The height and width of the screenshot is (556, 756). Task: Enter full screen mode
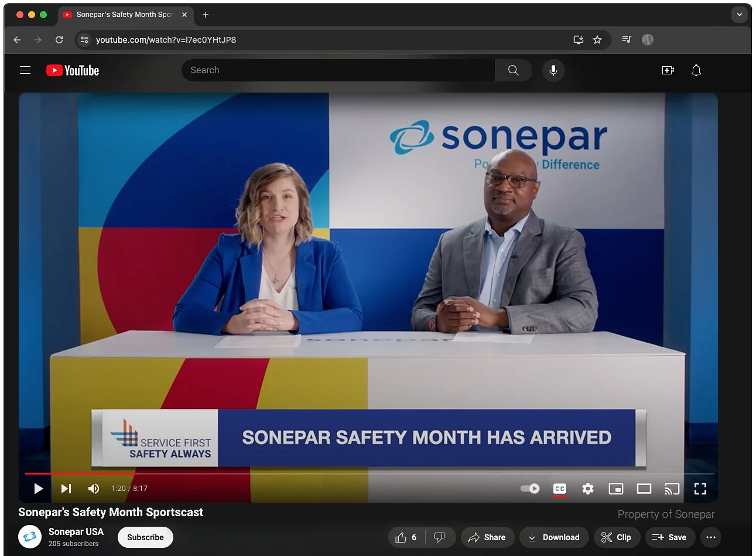(700, 489)
